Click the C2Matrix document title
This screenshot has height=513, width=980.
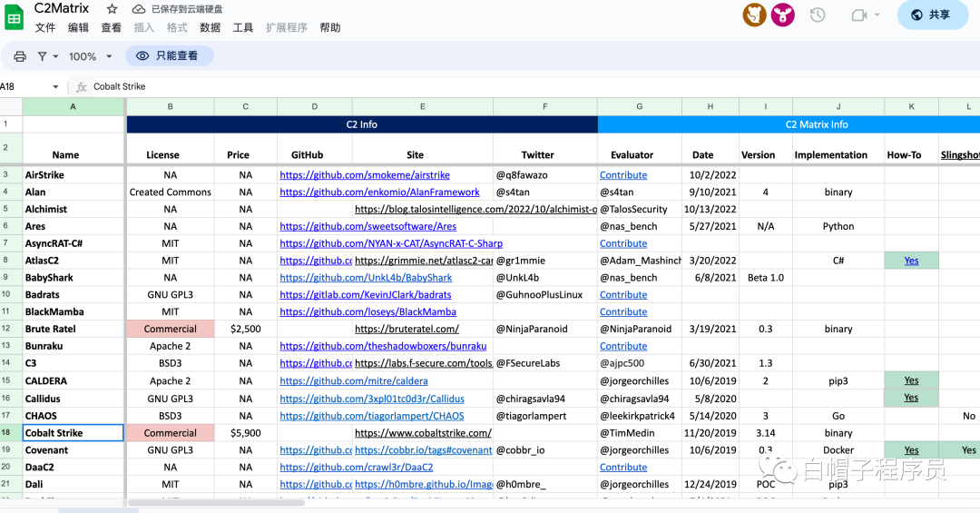[62, 9]
